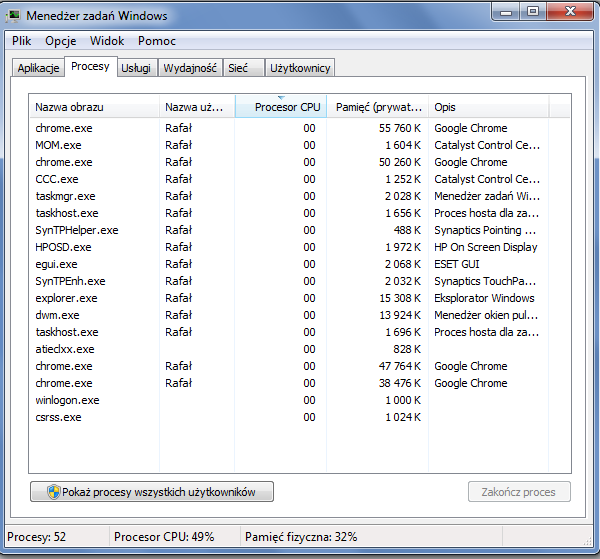Click the Eksplorator Windows description cell
The width and height of the screenshot is (600, 559).
(484, 298)
